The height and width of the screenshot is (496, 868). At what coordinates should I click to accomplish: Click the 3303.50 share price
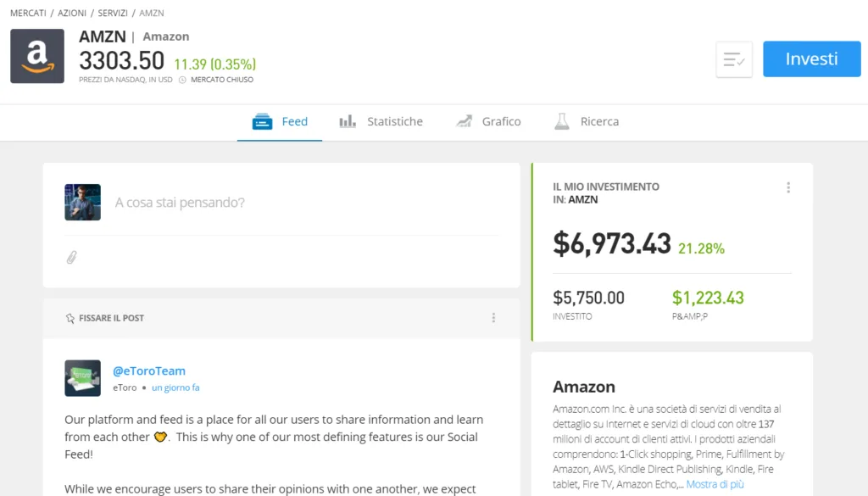[x=122, y=60]
